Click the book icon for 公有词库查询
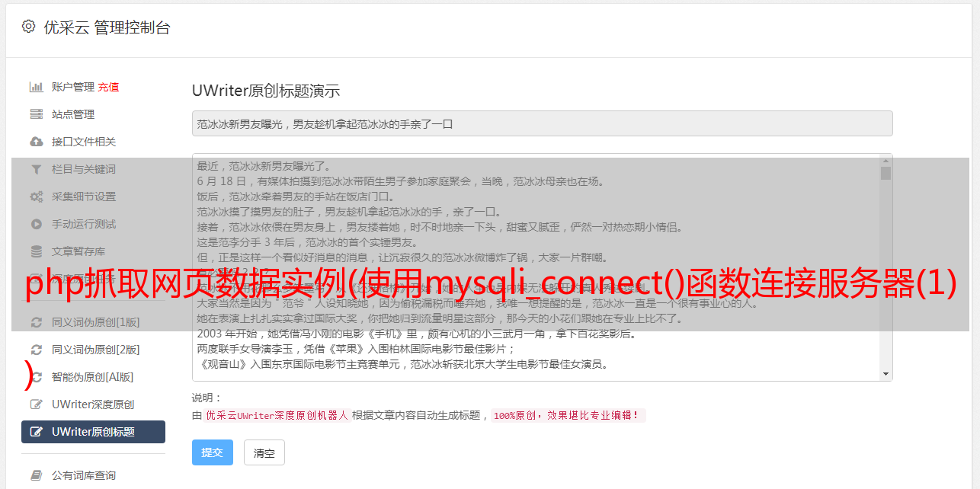980x489 pixels. coord(36,475)
